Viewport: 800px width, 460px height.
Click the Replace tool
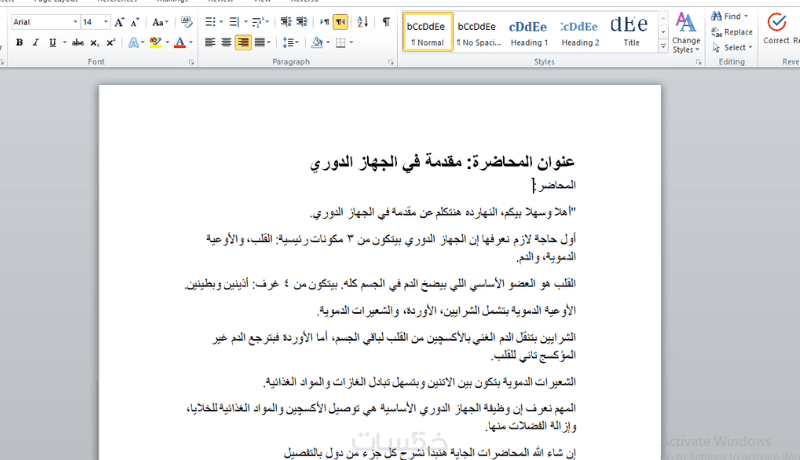732,32
